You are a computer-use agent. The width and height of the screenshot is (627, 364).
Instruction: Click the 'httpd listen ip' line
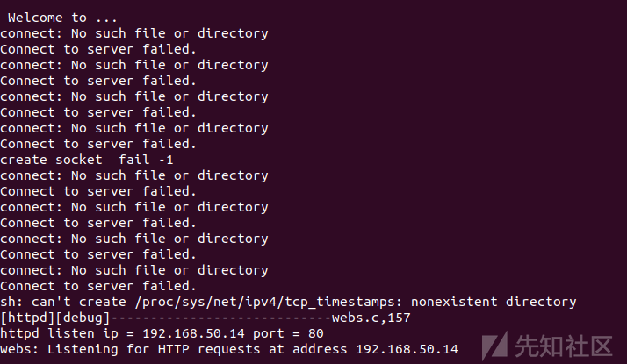point(162,333)
